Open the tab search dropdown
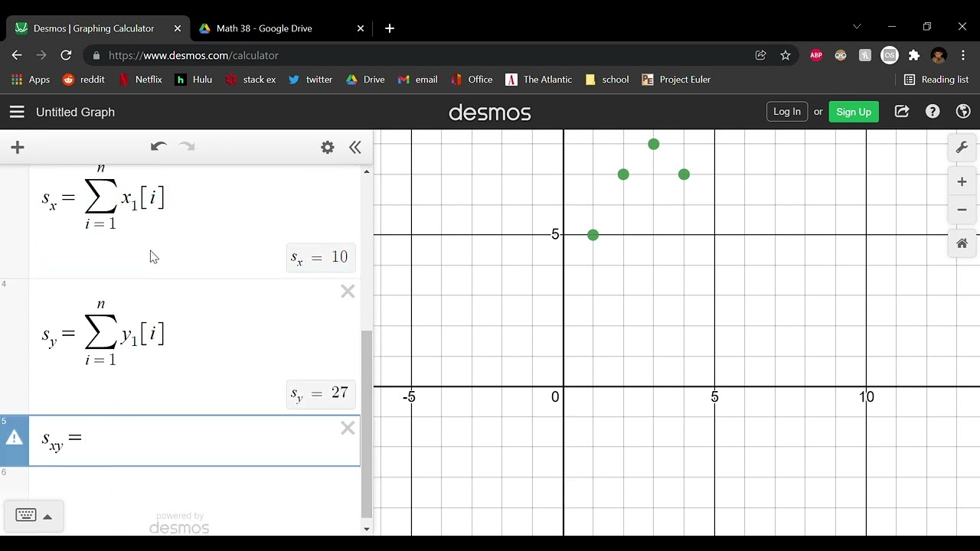This screenshot has height=551, width=980. [857, 27]
